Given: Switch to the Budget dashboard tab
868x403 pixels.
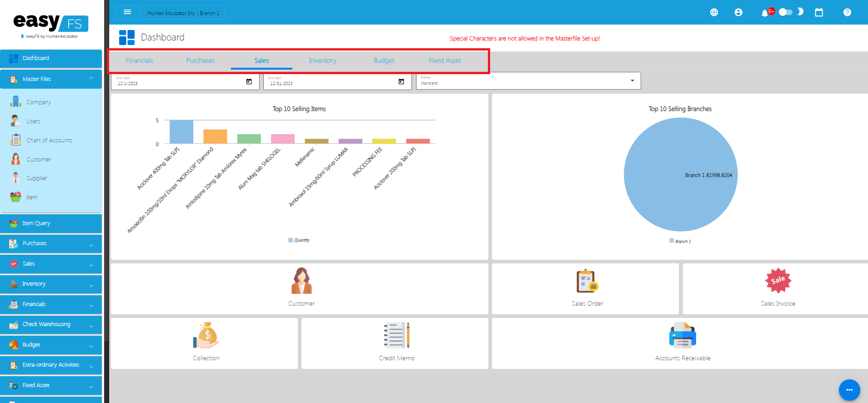Looking at the screenshot, I should (x=384, y=60).
